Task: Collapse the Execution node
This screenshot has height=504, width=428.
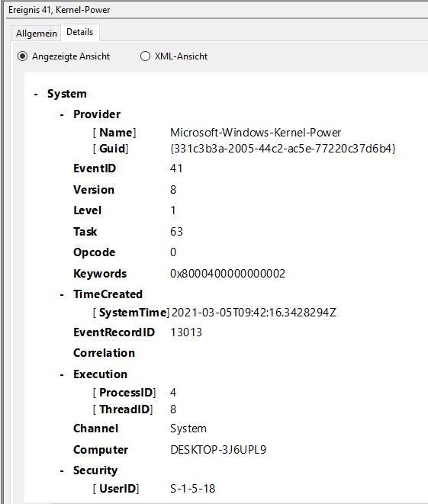Action: [x=62, y=375]
